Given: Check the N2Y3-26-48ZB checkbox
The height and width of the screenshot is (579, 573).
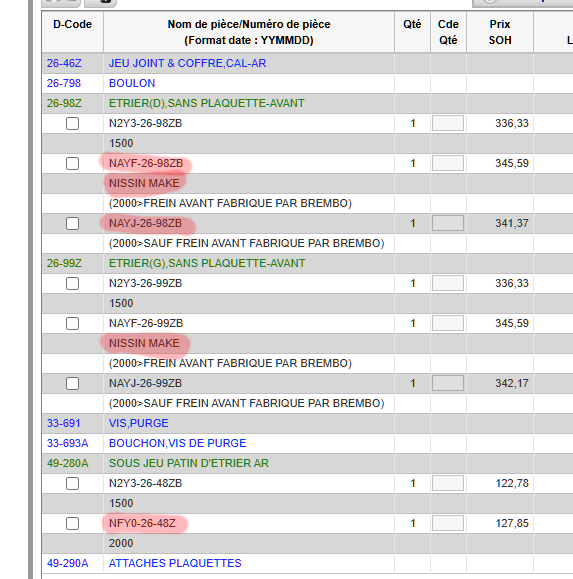Looking at the screenshot, I should 72,483.
